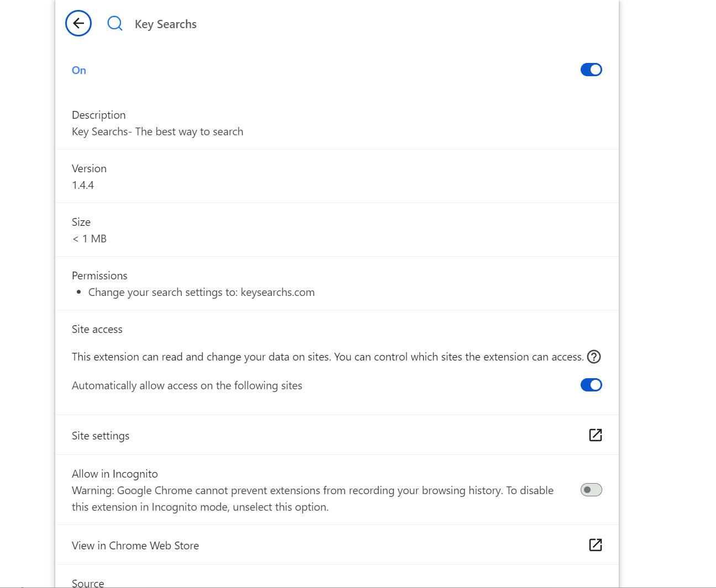
Task: Click the size value under Size
Action: (89, 239)
